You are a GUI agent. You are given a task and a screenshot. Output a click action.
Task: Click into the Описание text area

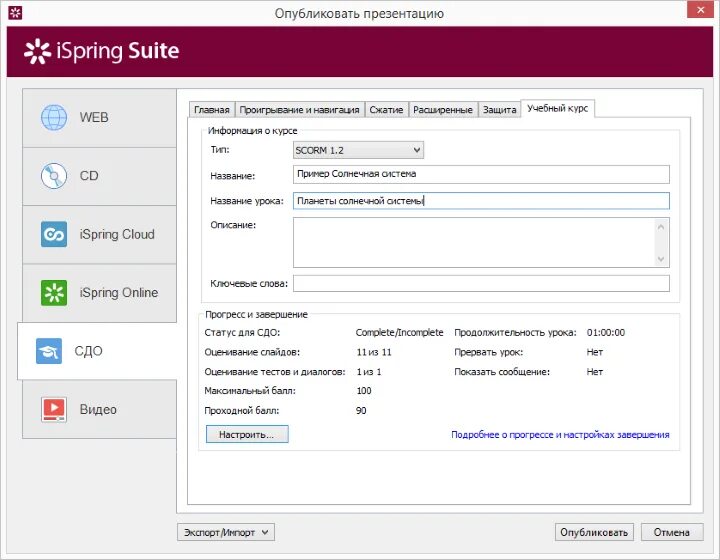[x=481, y=242]
